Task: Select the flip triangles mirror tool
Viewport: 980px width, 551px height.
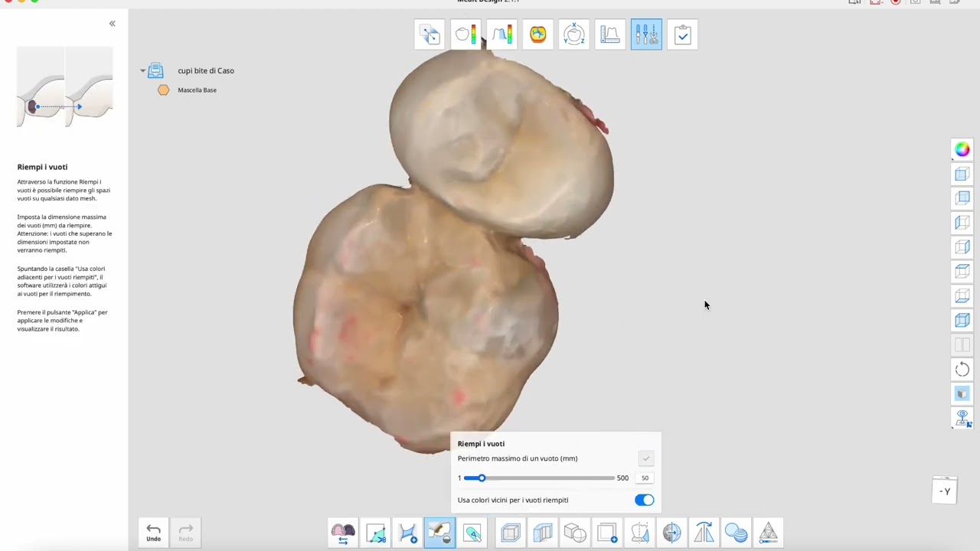Action: pyautogui.click(x=704, y=533)
